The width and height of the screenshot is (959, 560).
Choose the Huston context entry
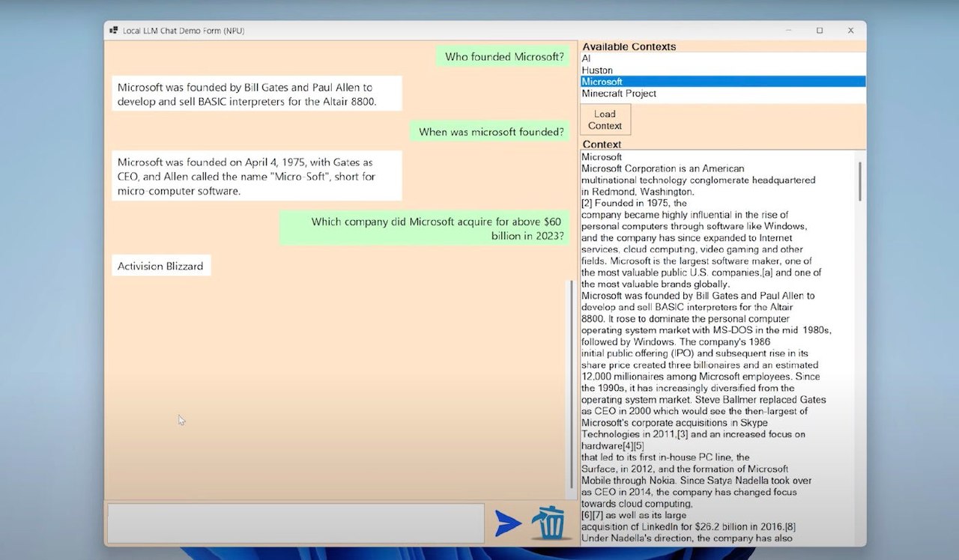point(597,70)
